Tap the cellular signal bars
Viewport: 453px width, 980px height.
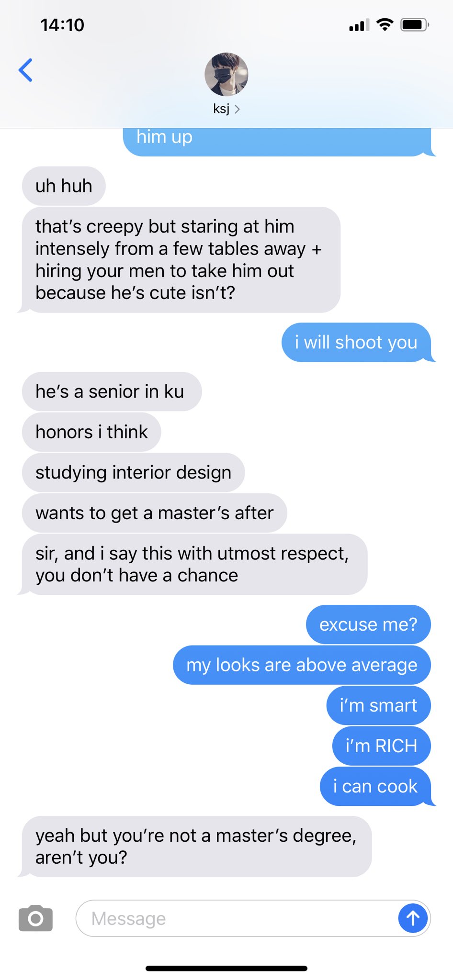pos(360,25)
